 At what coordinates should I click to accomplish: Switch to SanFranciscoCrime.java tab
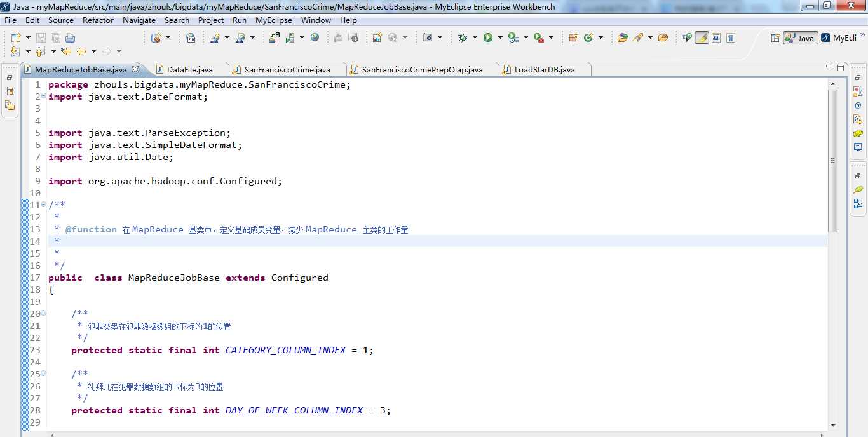287,69
